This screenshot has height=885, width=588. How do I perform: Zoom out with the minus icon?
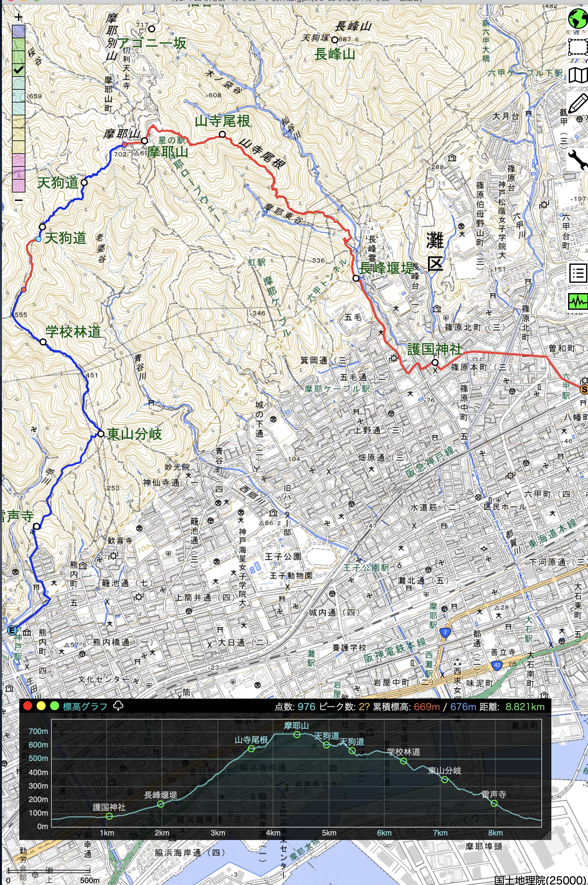click(19, 200)
